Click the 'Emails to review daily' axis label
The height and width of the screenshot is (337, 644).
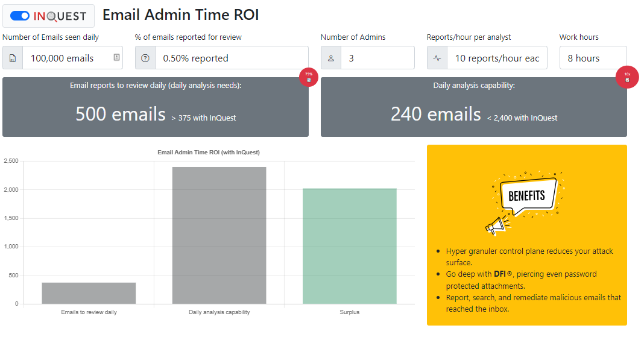pos(89,312)
